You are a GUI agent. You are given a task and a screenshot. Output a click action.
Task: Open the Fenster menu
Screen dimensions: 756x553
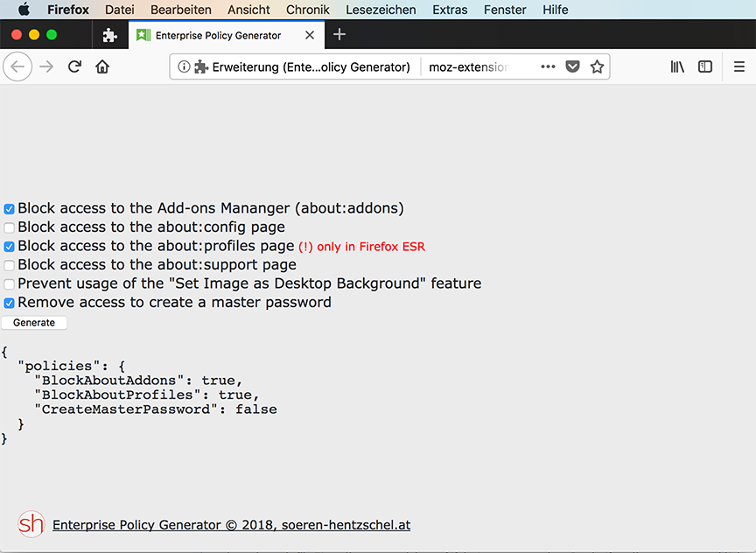tap(505, 10)
